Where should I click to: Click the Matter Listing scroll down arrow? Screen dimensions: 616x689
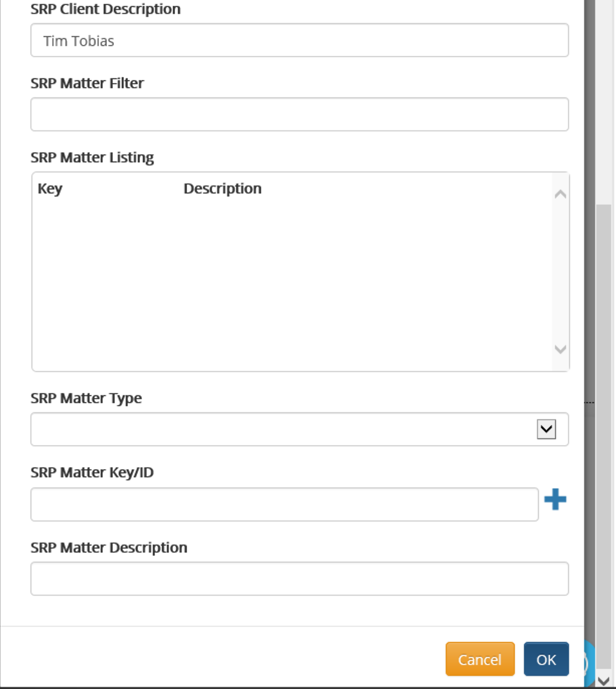560,349
